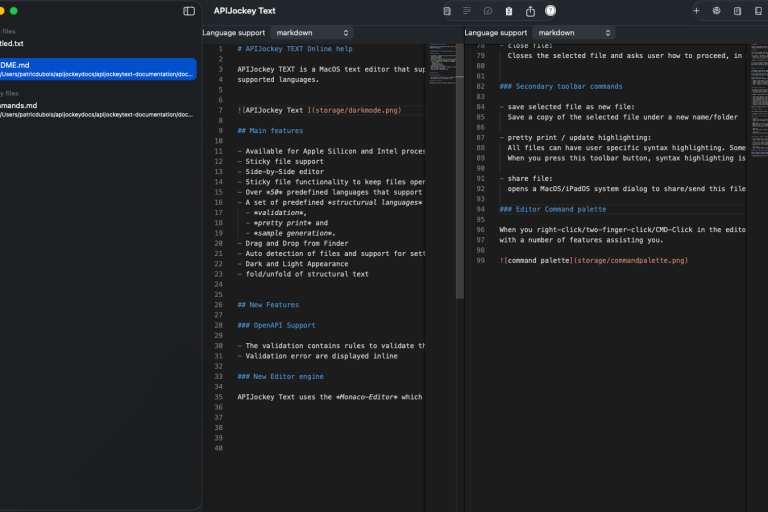This screenshot has width=768, height=512.
Task: Click the clipboard paste toolbar icon
Action: click(x=509, y=11)
